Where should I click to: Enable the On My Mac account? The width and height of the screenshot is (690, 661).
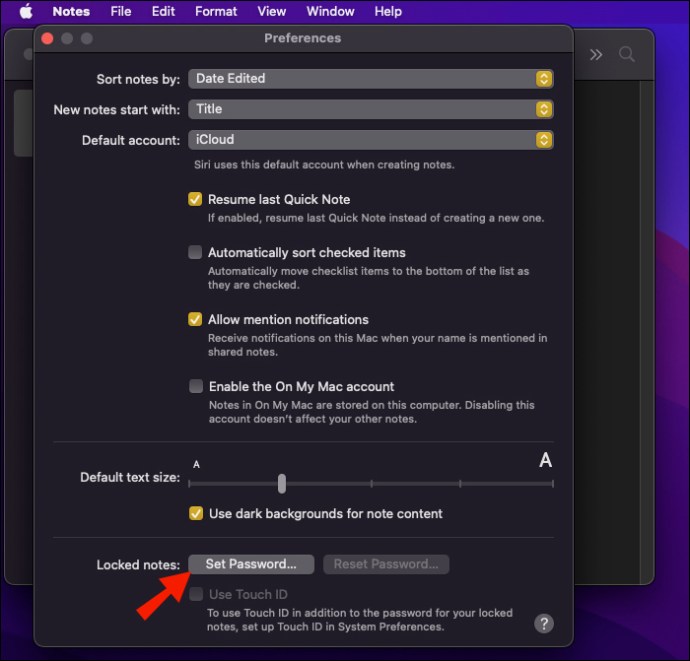tap(196, 386)
